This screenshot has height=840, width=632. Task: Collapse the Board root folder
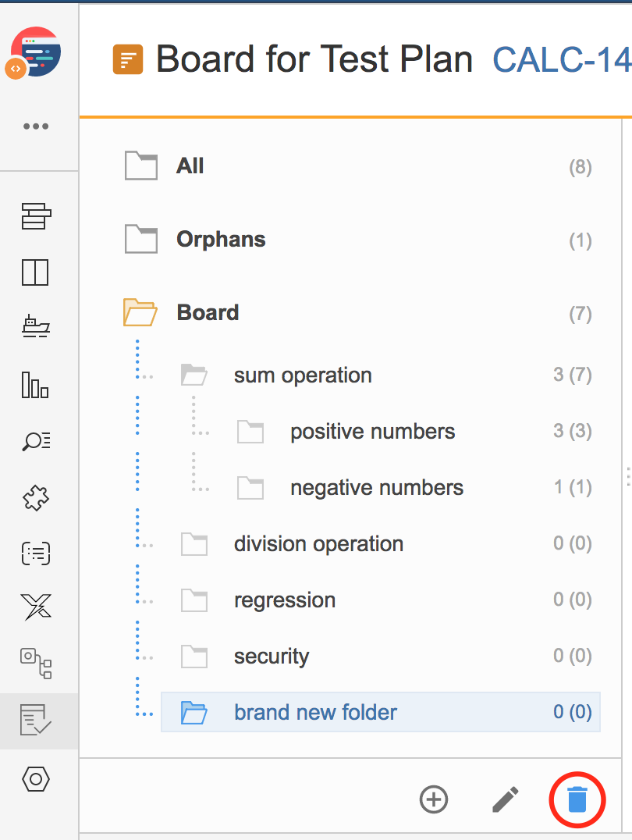[x=140, y=312]
